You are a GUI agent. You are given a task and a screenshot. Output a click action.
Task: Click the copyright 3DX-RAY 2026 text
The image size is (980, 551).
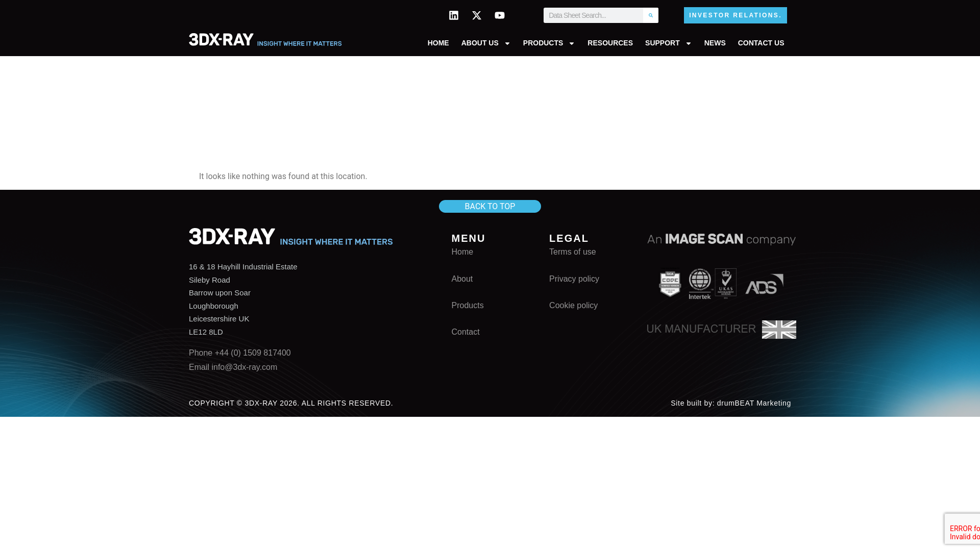(x=291, y=403)
